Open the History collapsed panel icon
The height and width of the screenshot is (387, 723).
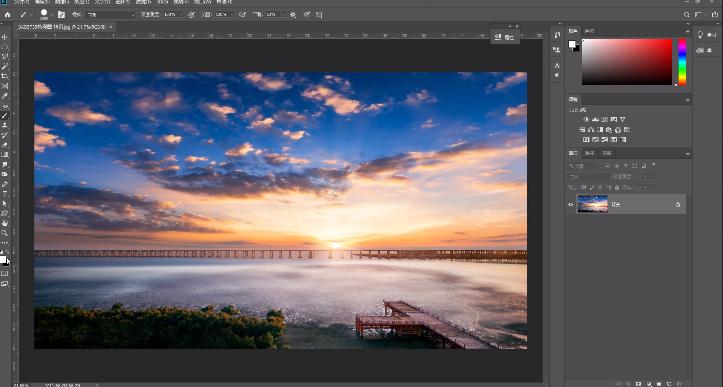click(x=557, y=35)
